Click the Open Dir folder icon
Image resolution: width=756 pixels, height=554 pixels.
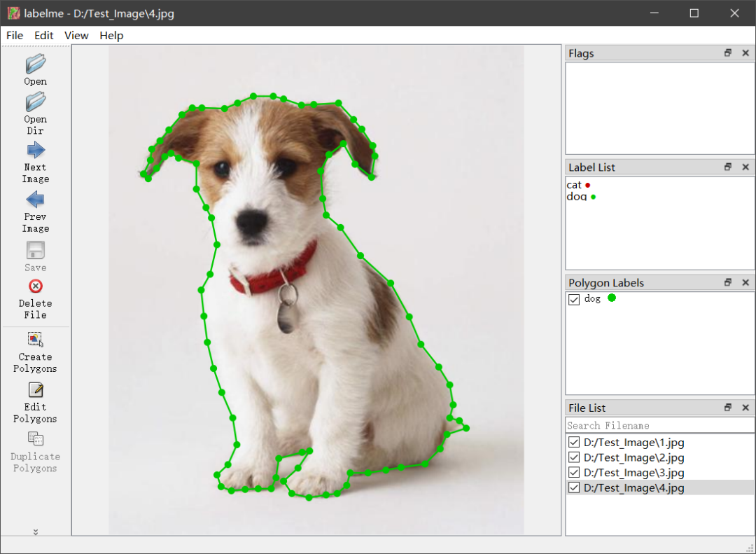click(36, 102)
